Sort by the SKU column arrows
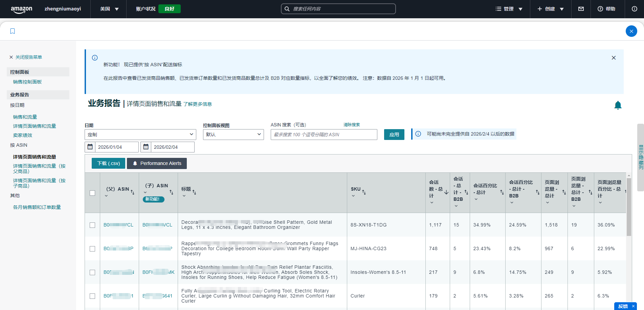The height and width of the screenshot is (310, 644). click(364, 192)
